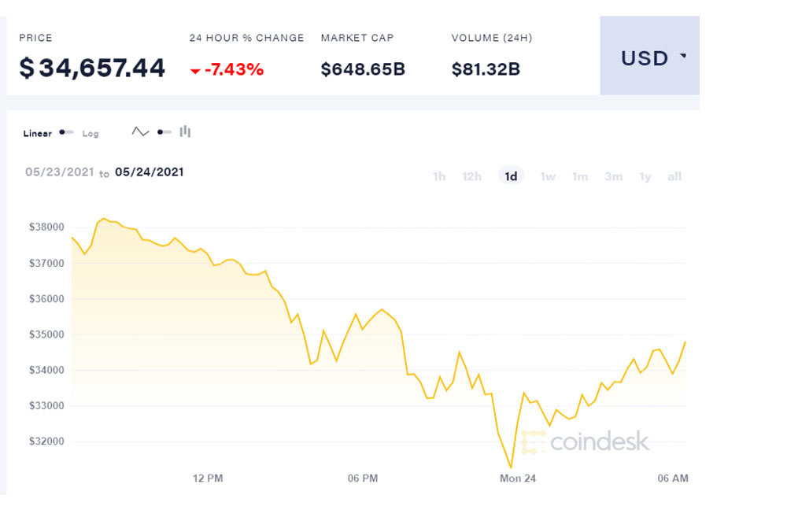Image resolution: width=787 pixels, height=532 pixels.
Task: Click the CoinDesk watermark logo
Action: click(586, 441)
